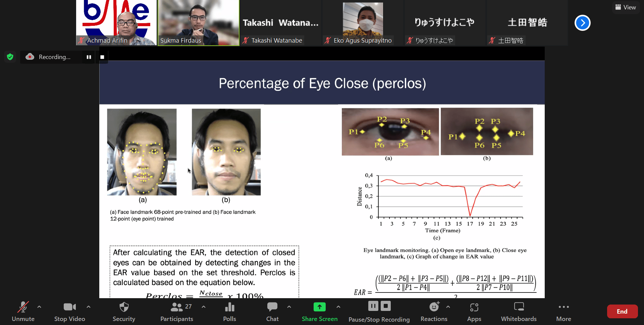Viewport: 644px width, 325px height.
Task: Open the View layout menu
Action: tap(626, 7)
